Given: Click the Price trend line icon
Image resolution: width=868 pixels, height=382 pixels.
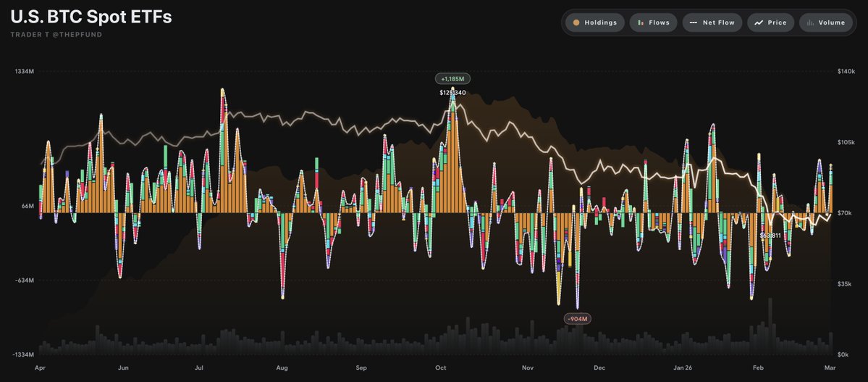Looking at the screenshot, I should [x=759, y=22].
